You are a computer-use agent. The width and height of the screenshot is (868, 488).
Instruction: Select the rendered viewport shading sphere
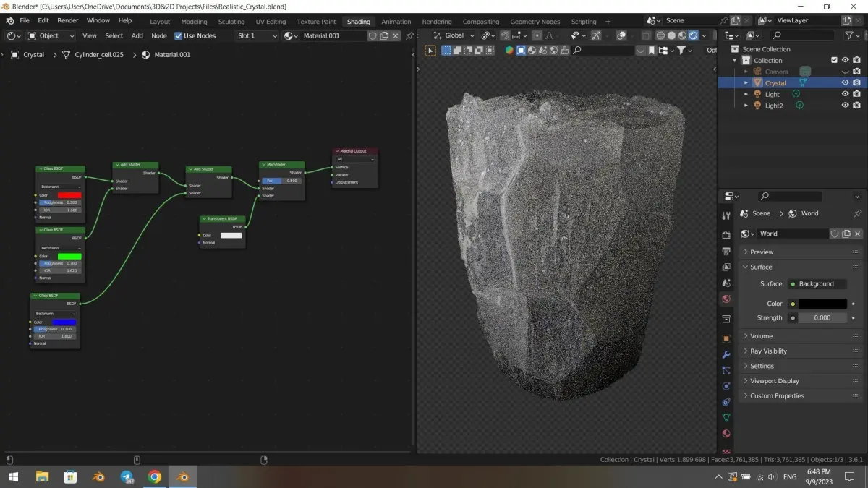coord(693,35)
